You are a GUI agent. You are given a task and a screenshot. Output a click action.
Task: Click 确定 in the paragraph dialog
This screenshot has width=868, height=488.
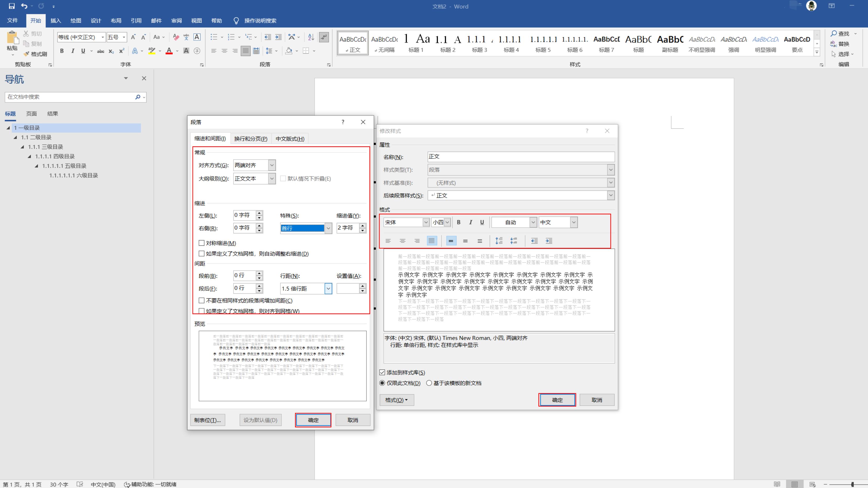tap(313, 420)
